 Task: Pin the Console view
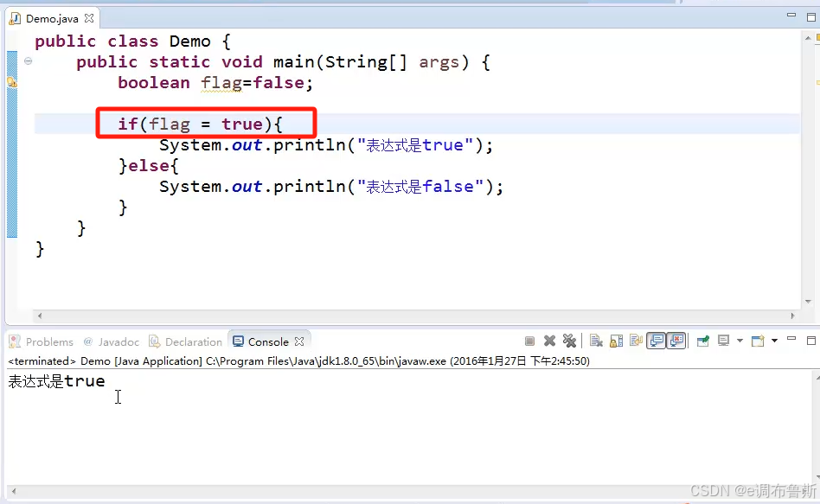[703, 341]
